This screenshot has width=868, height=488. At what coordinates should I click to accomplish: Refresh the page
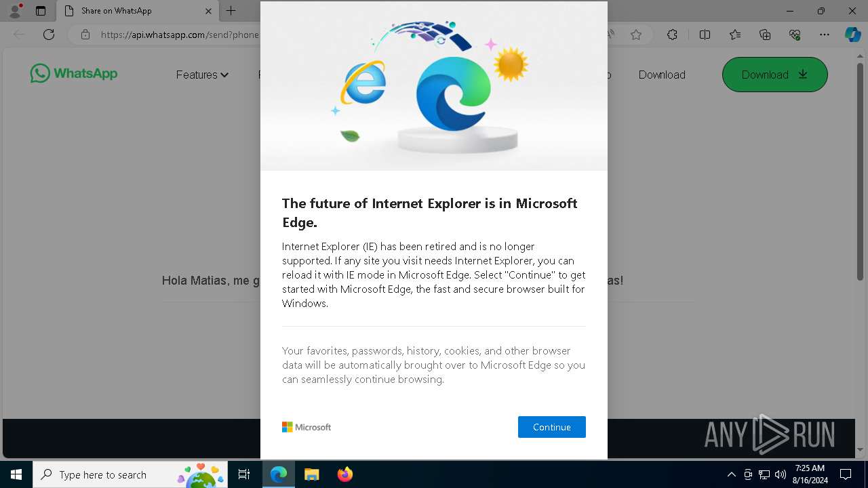click(49, 35)
